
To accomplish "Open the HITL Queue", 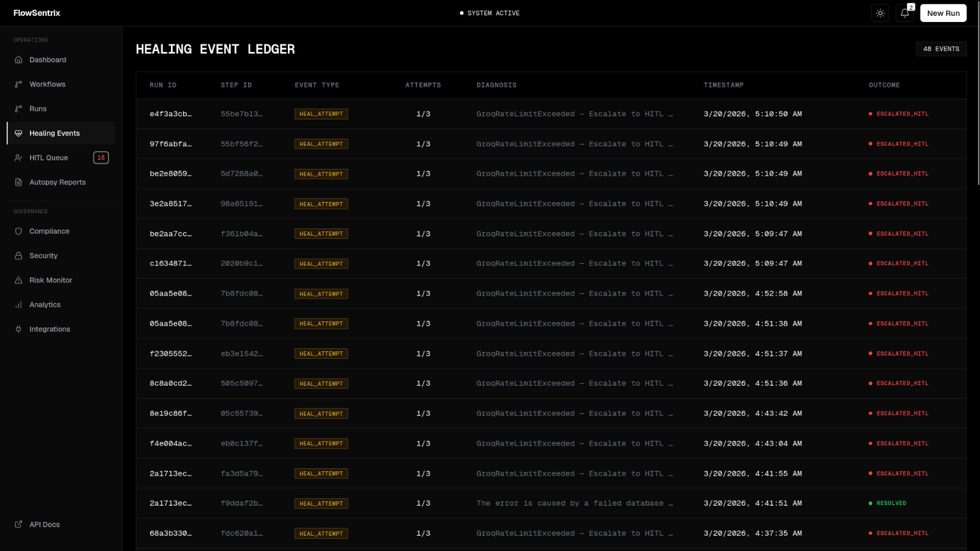I will coord(61,158).
